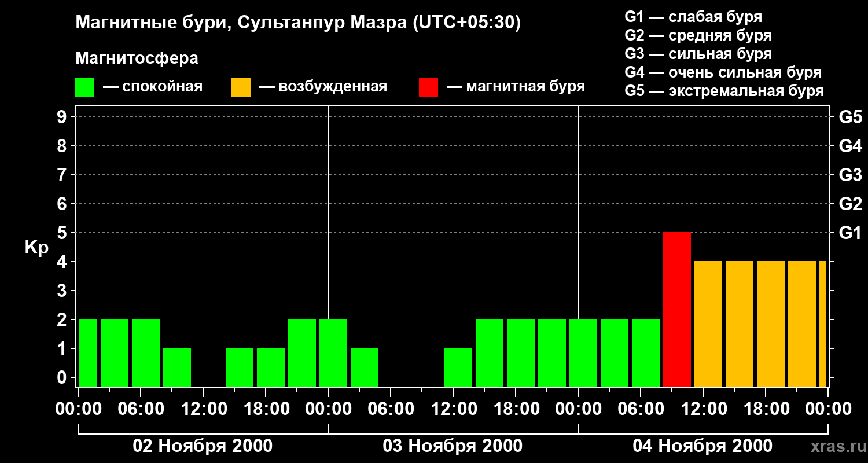
Task: Click 'G4 — очень сильная буря' legend line
Action: tap(723, 72)
